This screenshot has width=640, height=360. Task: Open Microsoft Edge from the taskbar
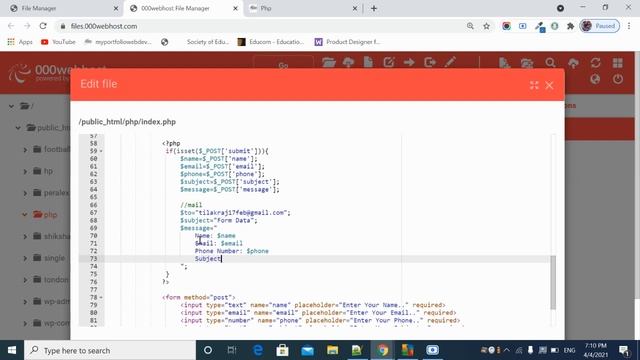pyautogui.click(x=258, y=350)
